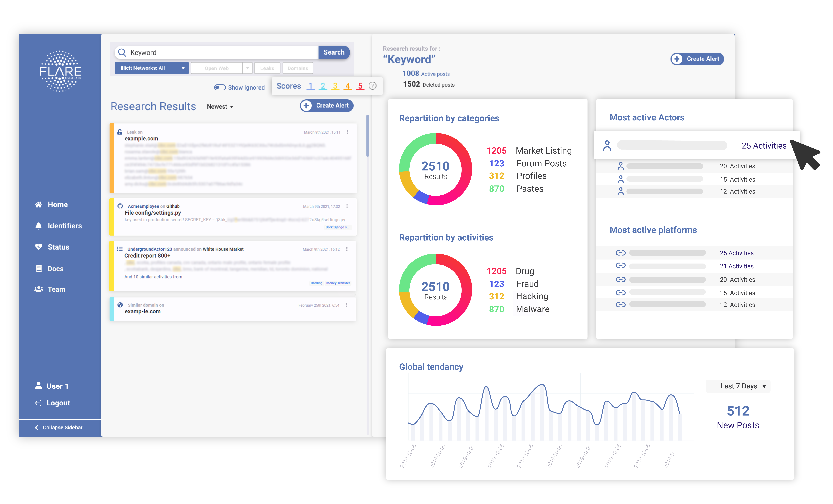Filter results by score 3
The width and height of the screenshot is (833, 504).
[x=335, y=86]
